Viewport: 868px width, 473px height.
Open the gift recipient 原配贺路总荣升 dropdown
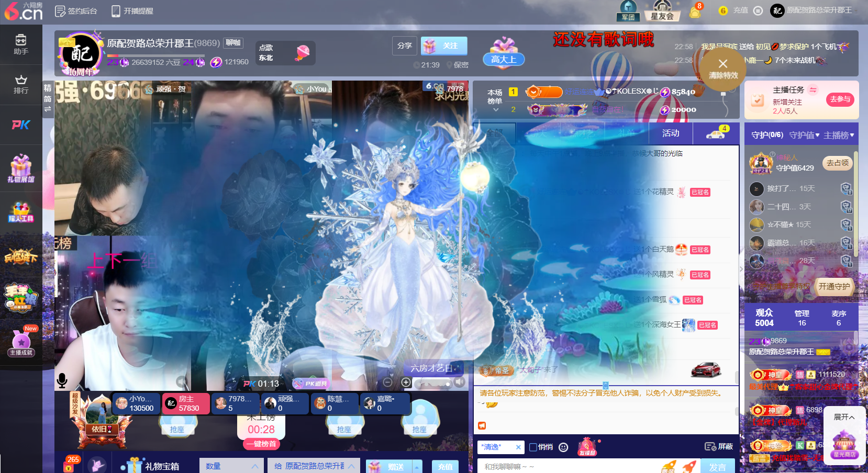point(314,466)
